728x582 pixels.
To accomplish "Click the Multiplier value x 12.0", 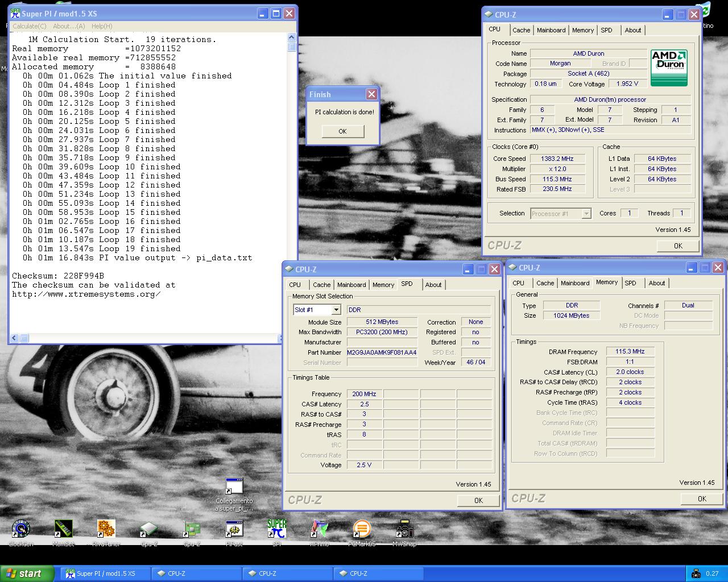I will pyautogui.click(x=557, y=169).
